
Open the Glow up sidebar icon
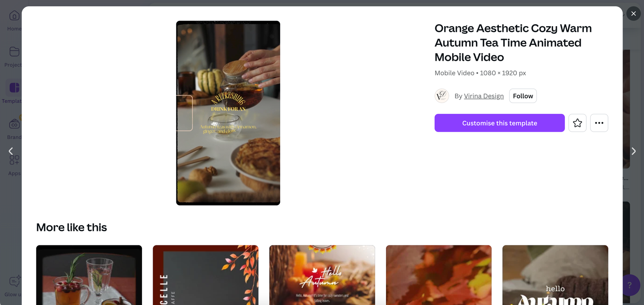pos(14,282)
